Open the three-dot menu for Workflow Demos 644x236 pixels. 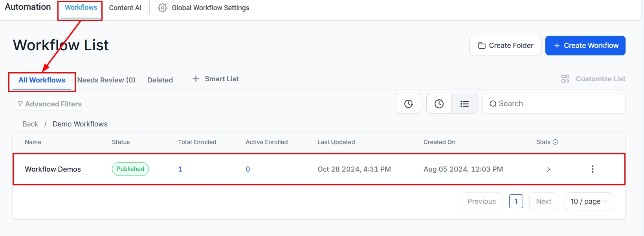(x=593, y=169)
